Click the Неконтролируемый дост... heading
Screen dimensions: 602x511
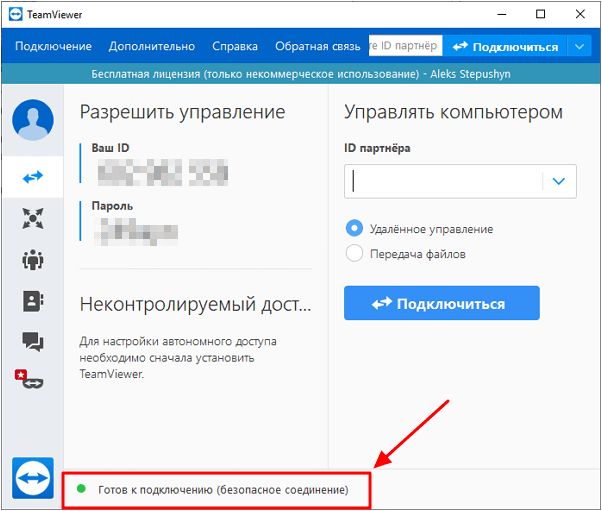tap(195, 304)
